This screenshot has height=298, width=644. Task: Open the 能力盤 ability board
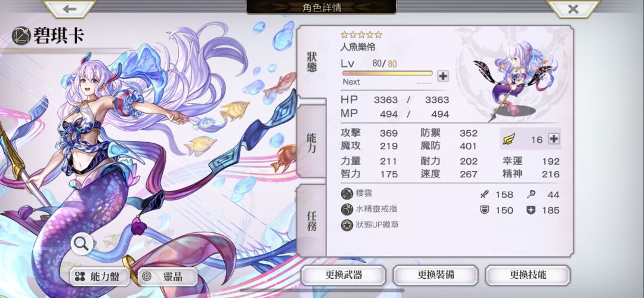point(99,277)
